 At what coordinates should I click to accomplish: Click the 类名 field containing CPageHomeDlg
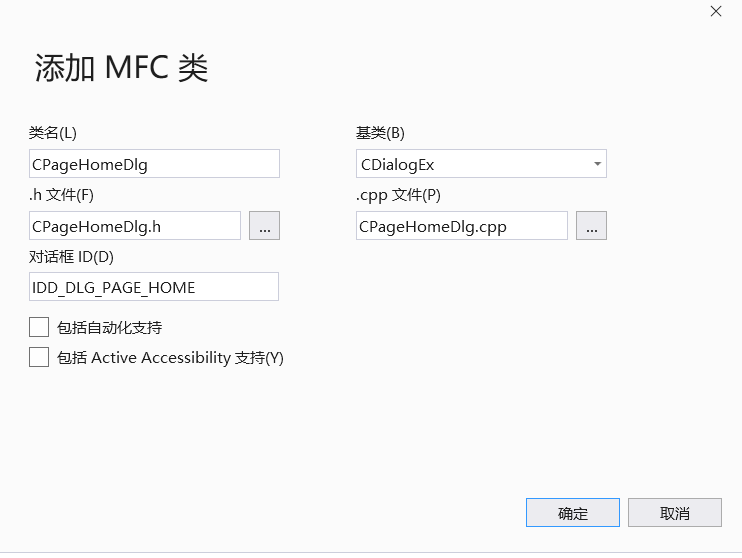(154, 164)
